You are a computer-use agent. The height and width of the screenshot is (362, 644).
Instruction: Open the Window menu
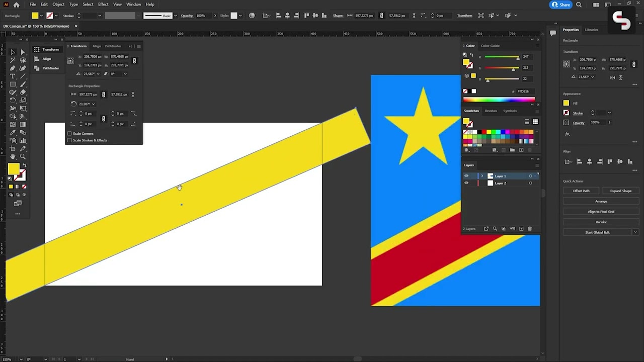tap(133, 5)
